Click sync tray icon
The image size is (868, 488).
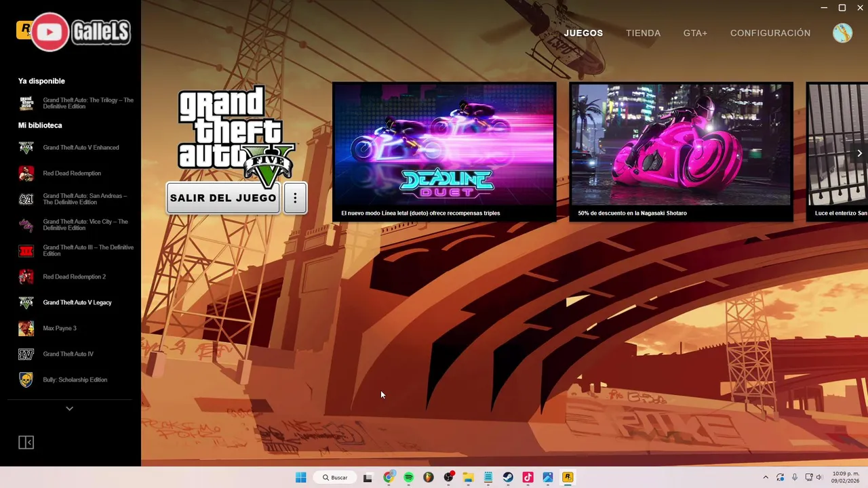click(781, 477)
